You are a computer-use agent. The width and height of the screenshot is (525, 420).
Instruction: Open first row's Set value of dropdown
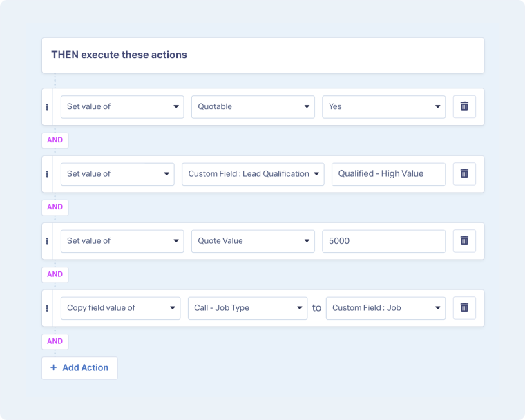click(x=122, y=106)
